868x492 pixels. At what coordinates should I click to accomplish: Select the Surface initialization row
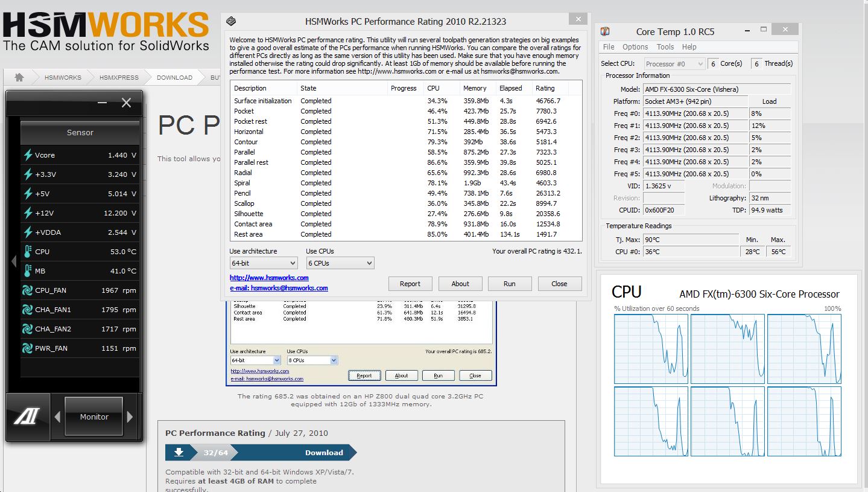pos(407,101)
